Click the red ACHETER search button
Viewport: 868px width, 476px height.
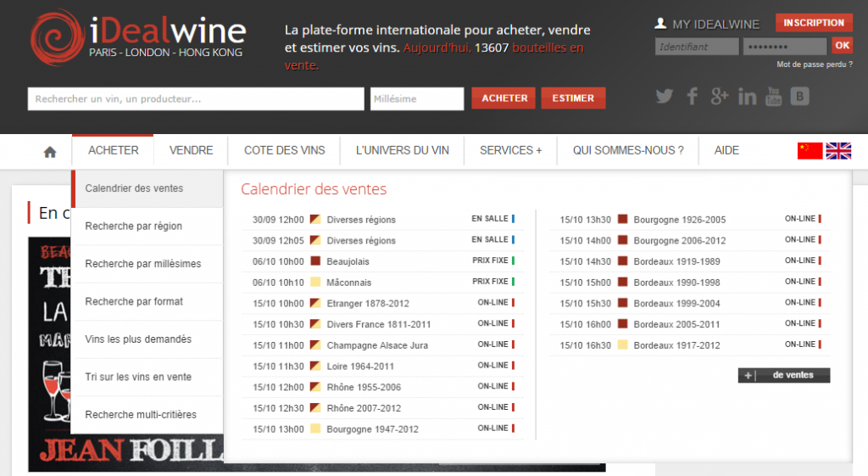pos(504,98)
